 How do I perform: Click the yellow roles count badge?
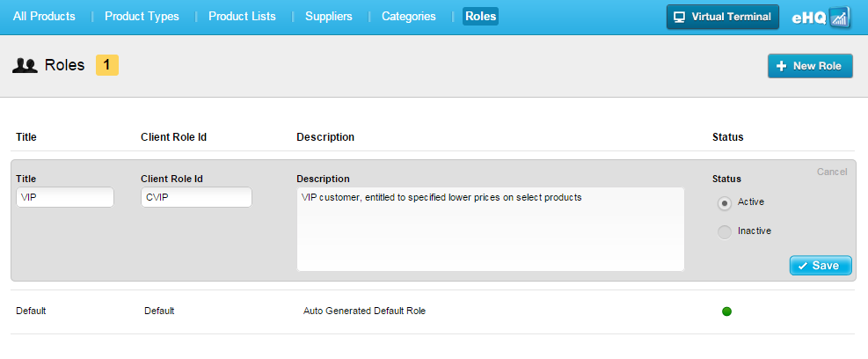[107, 64]
